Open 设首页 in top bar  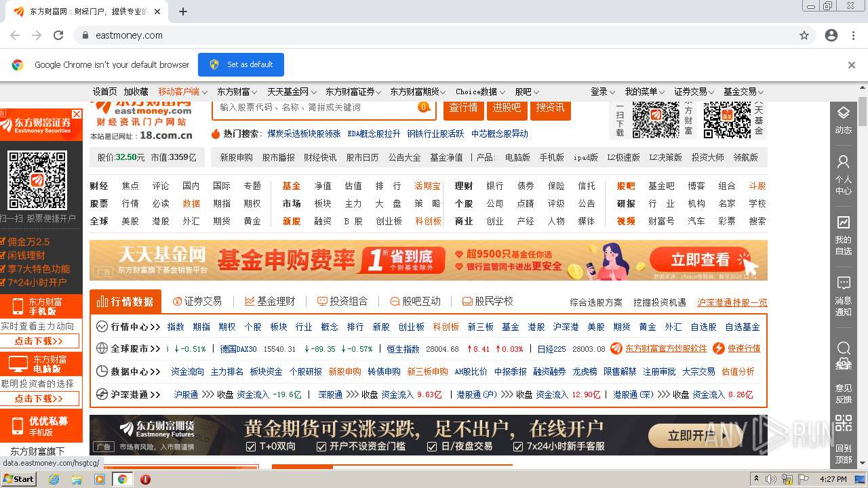[105, 91]
